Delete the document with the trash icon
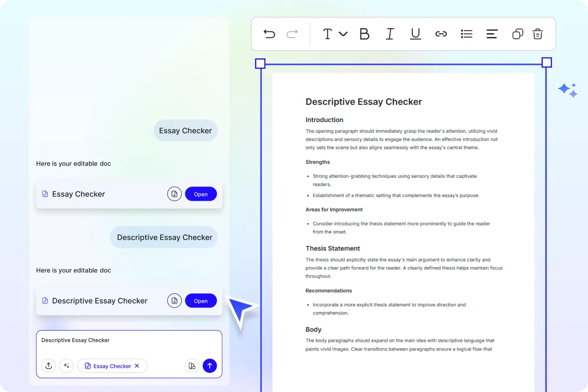This screenshot has height=392, width=588. tap(537, 34)
